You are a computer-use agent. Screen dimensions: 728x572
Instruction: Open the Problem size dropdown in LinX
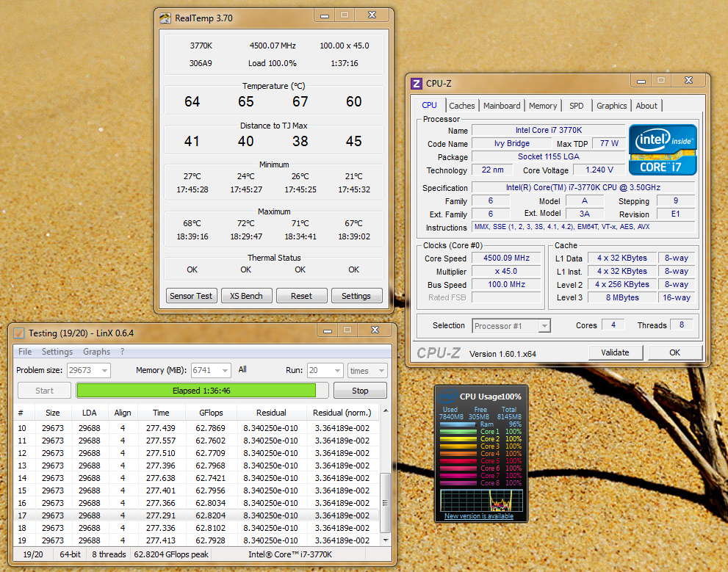coord(104,370)
